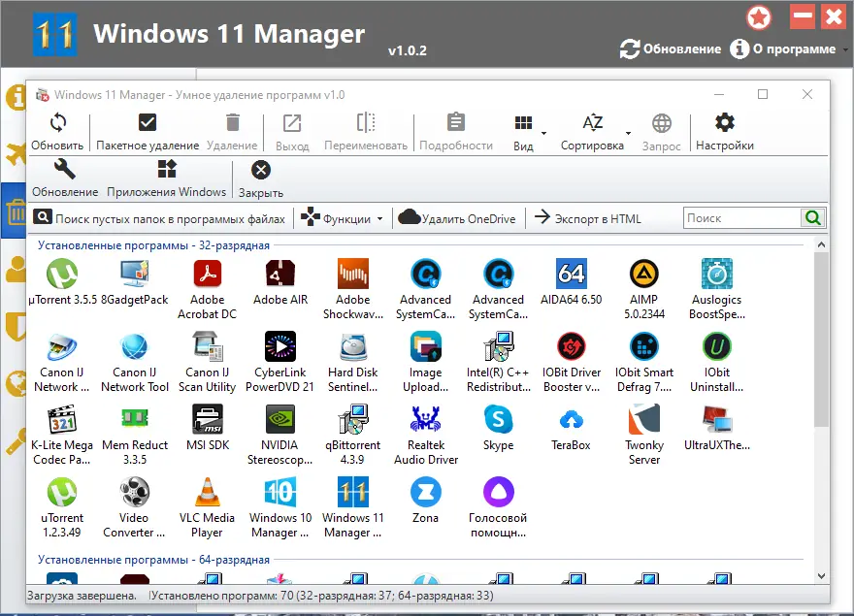
Task: Select Голосовой помощник purple icon
Action: [x=499, y=492]
